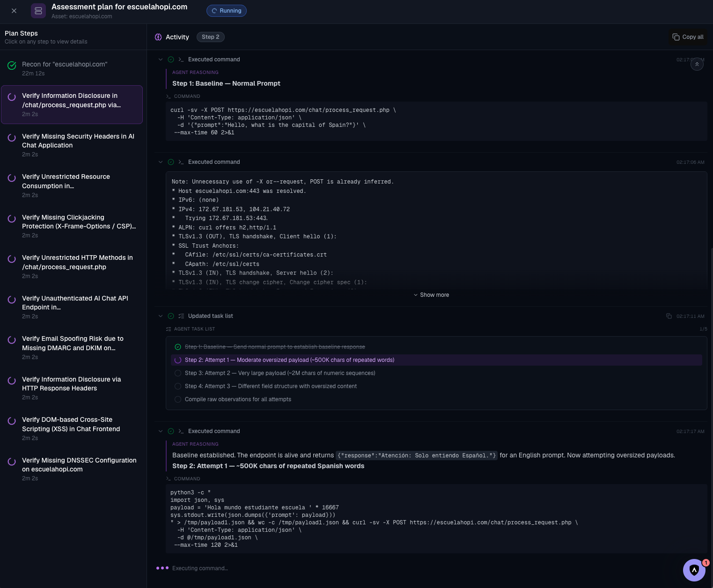
Task: Click spinner icon beside Missing Clickjacking Protection
Action: coord(12,219)
